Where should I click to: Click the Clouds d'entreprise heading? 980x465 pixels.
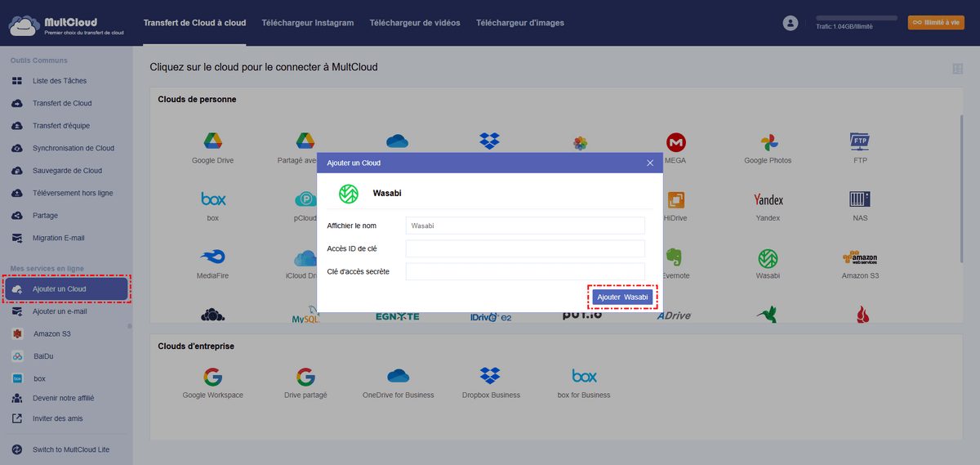[196, 347]
